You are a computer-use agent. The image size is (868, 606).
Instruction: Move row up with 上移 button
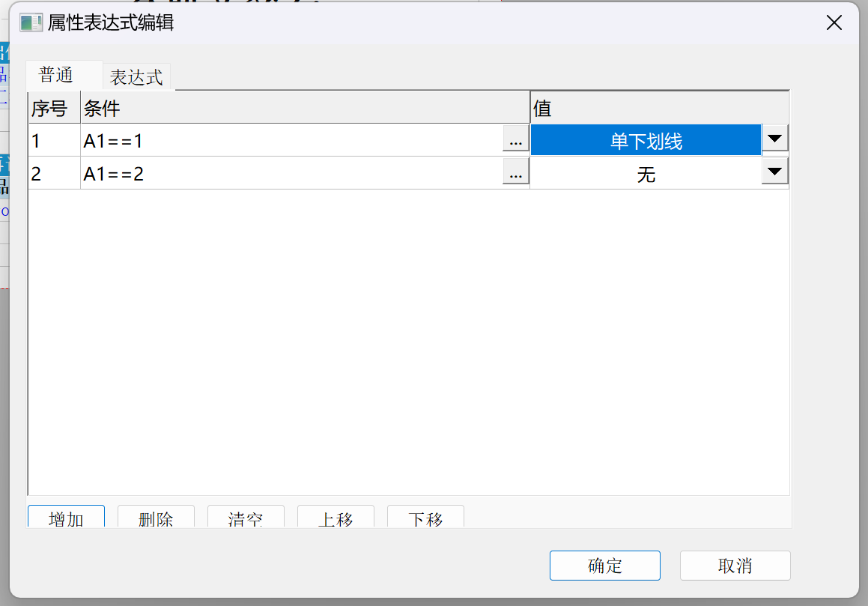point(336,517)
